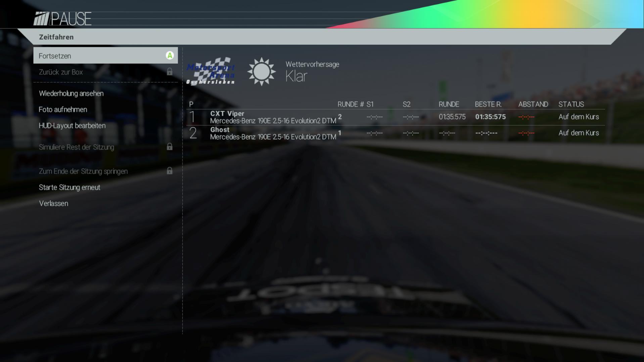Select the CXT Viper driver name
Viewport: 644px width, 362px height.
point(227,113)
